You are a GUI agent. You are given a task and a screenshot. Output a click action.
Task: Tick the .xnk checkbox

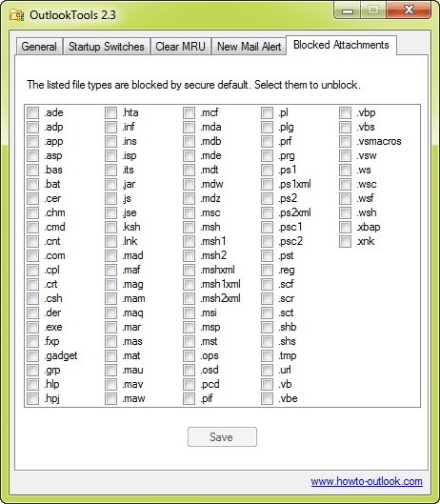pyautogui.click(x=345, y=241)
